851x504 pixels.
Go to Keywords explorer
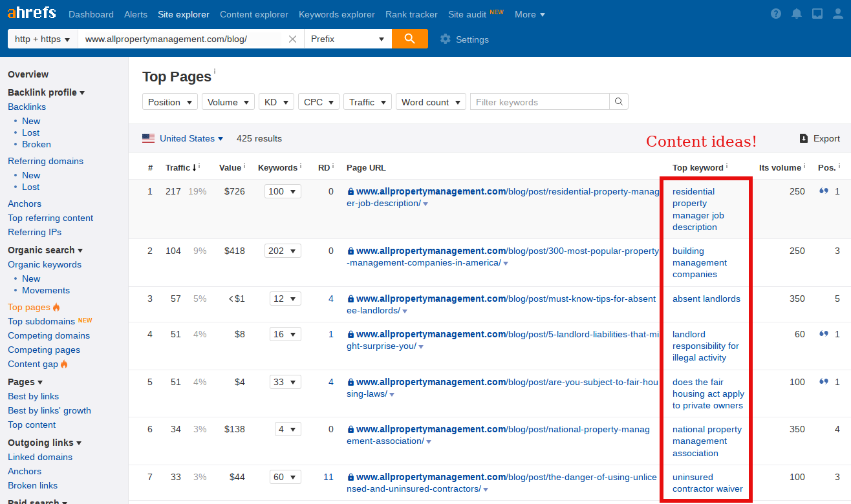337,14
